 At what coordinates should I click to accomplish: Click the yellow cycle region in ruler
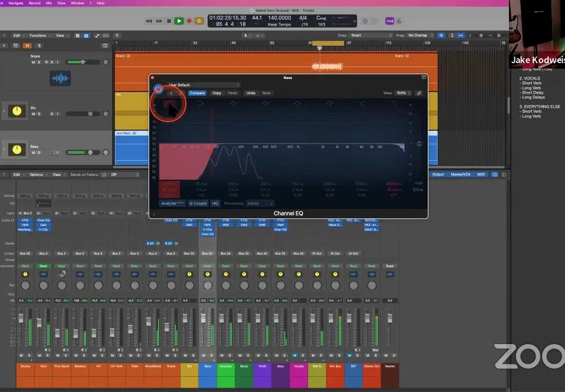point(328,43)
